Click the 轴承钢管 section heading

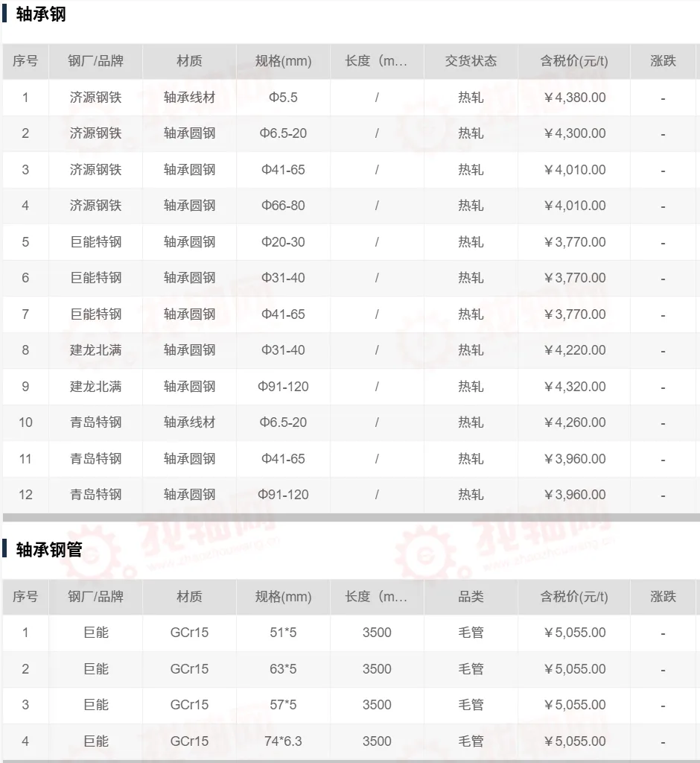48,550
